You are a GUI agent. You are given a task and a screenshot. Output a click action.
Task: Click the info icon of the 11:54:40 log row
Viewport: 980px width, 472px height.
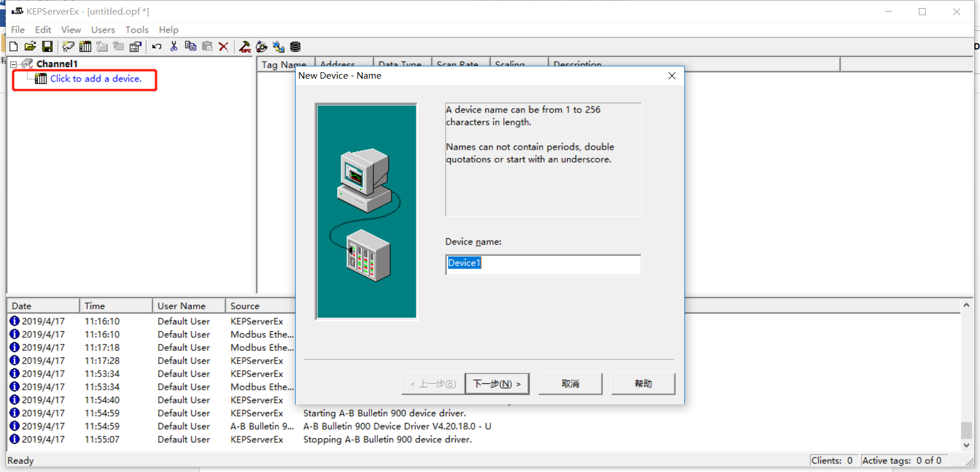[x=15, y=400]
